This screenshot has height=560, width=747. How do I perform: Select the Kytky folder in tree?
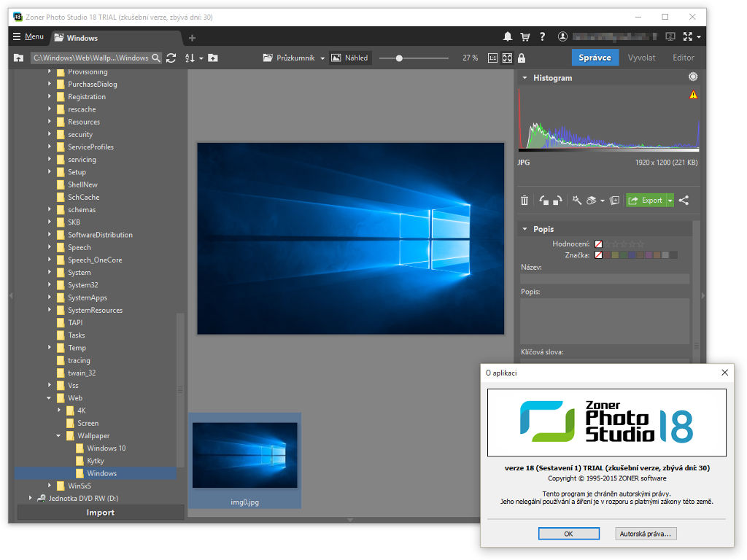[96, 461]
